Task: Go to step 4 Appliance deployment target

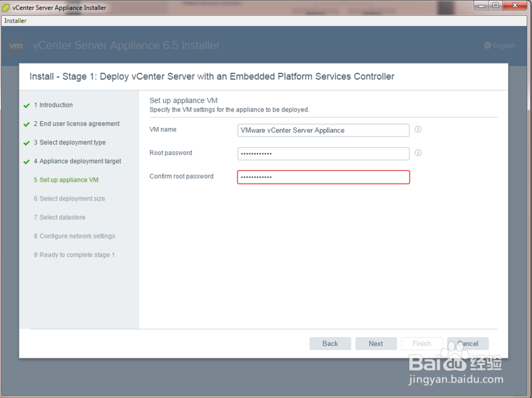Action: tap(77, 161)
